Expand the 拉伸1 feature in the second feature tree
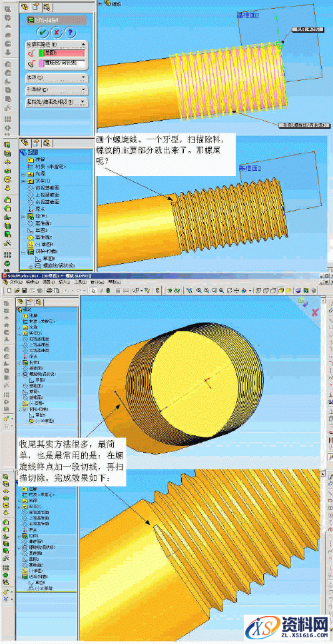 coord(23,217)
